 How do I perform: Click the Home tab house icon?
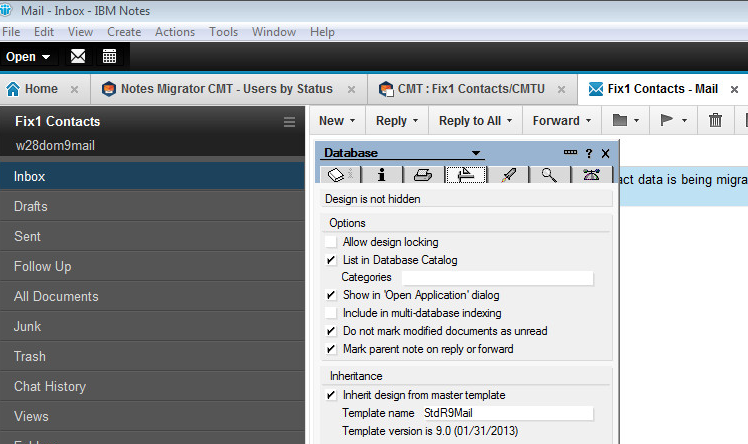[x=13, y=89]
